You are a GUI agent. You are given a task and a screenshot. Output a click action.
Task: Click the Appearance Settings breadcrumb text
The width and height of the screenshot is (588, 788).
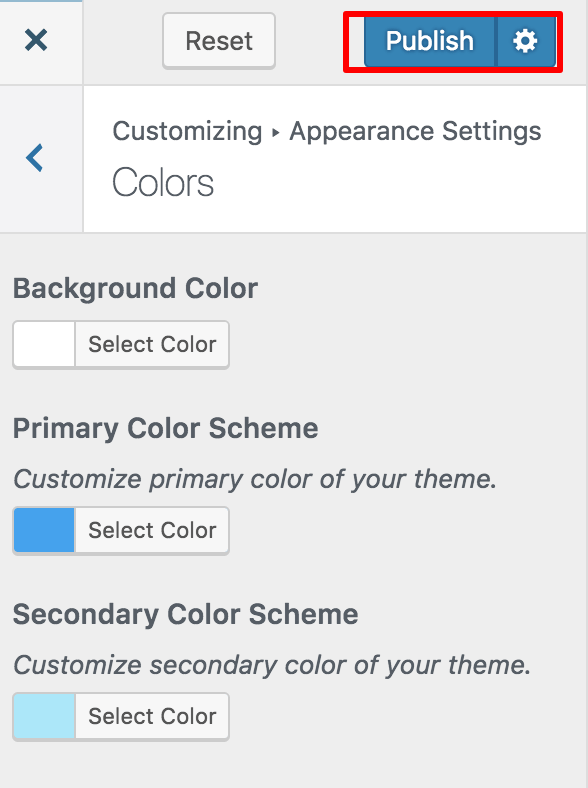coord(415,131)
